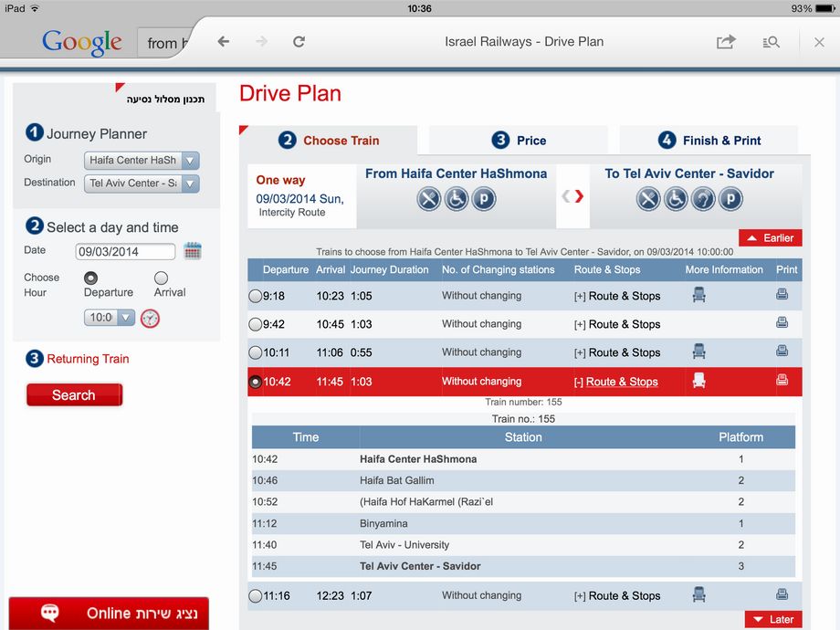Click seat info icon for 9:18 train

698,295
